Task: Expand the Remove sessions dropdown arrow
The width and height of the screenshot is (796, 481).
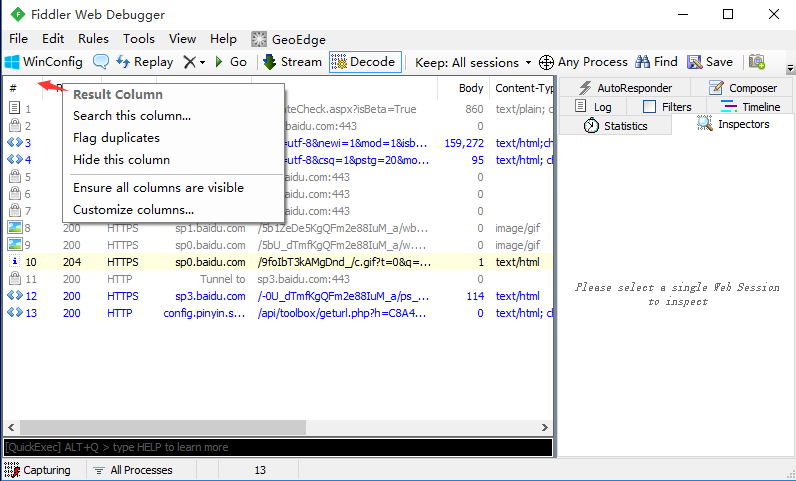Action: coord(203,62)
